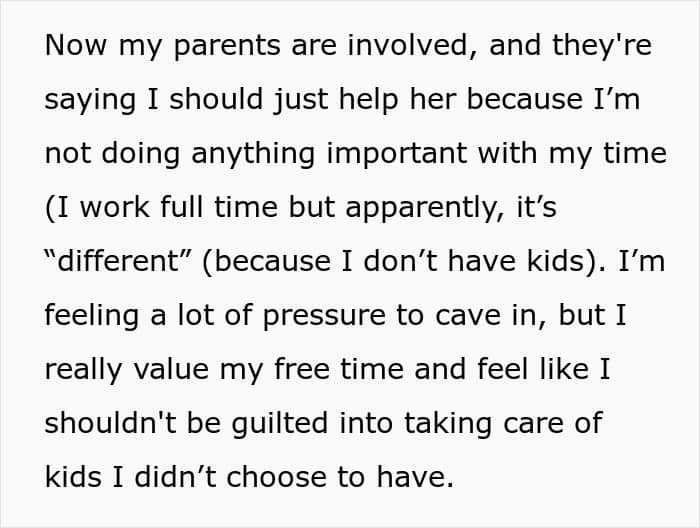Click the phrase "(I work full"
Viewport: 700px width, 528px height.
(124, 208)
